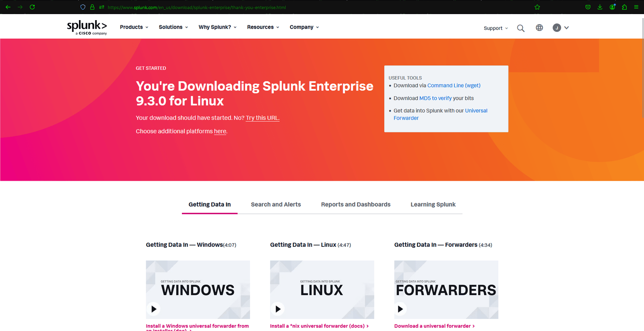Play the WINDOWS video

point(153,309)
